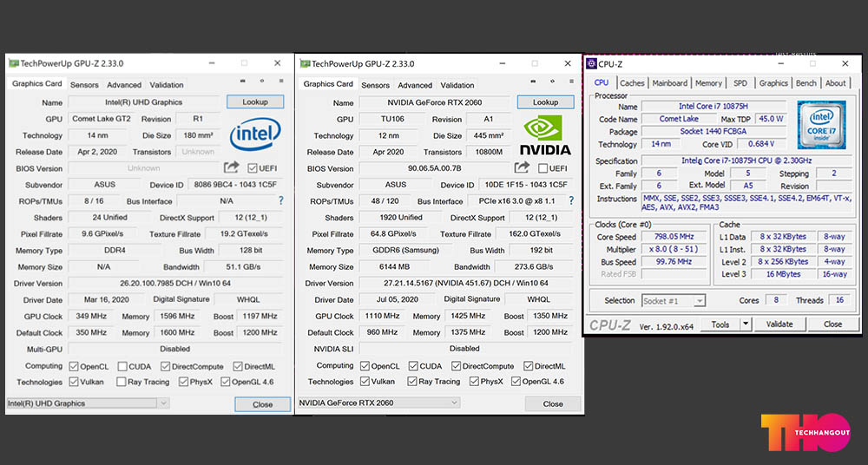Toggle Ray Tracing checkbox in NVIDIA GPU-Z window
Viewport: 868px width, 465px height.
tap(411, 382)
